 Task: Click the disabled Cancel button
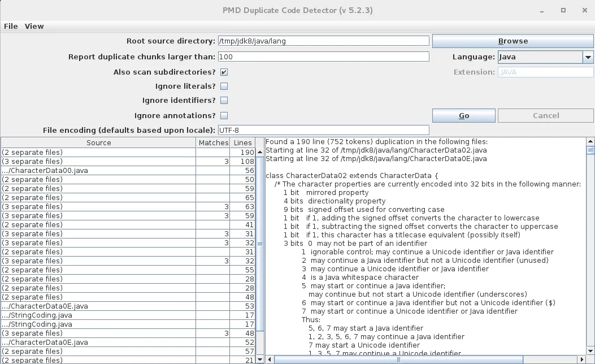(x=545, y=115)
